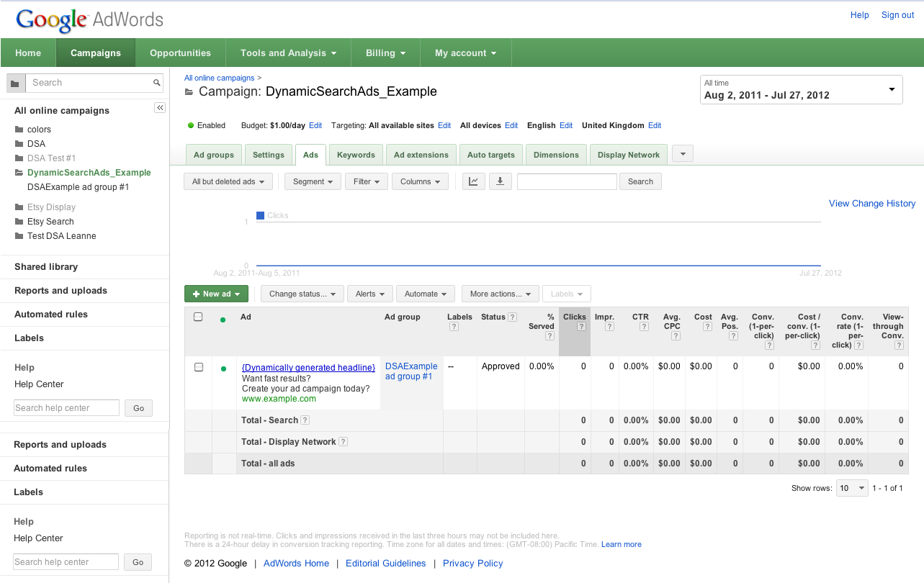Click the ad search text field in toolbar

tap(567, 181)
